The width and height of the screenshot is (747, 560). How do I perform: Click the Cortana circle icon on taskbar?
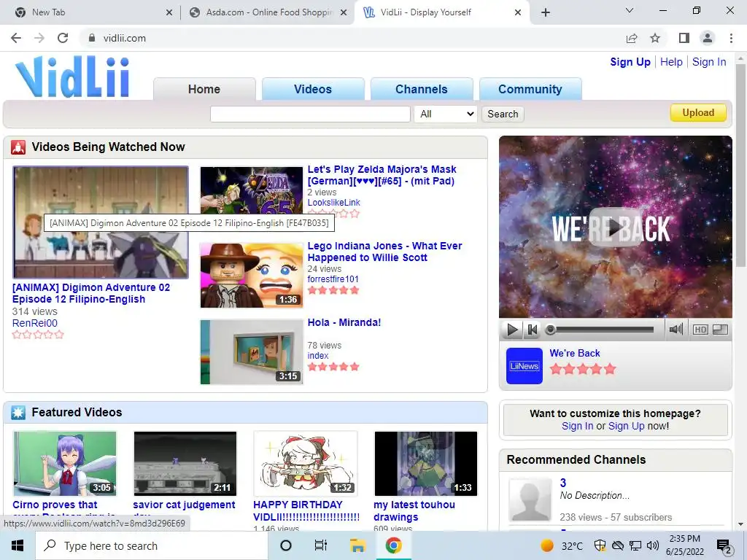pyautogui.click(x=286, y=545)
